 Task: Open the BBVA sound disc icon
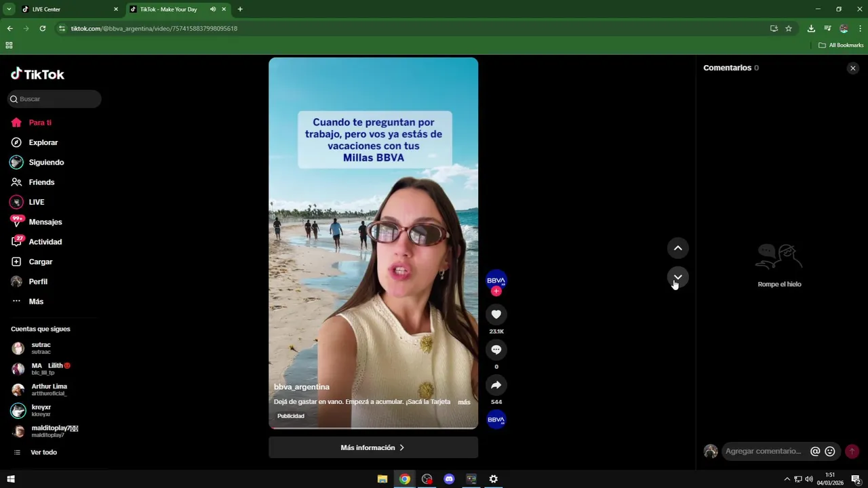click(496, 420)
